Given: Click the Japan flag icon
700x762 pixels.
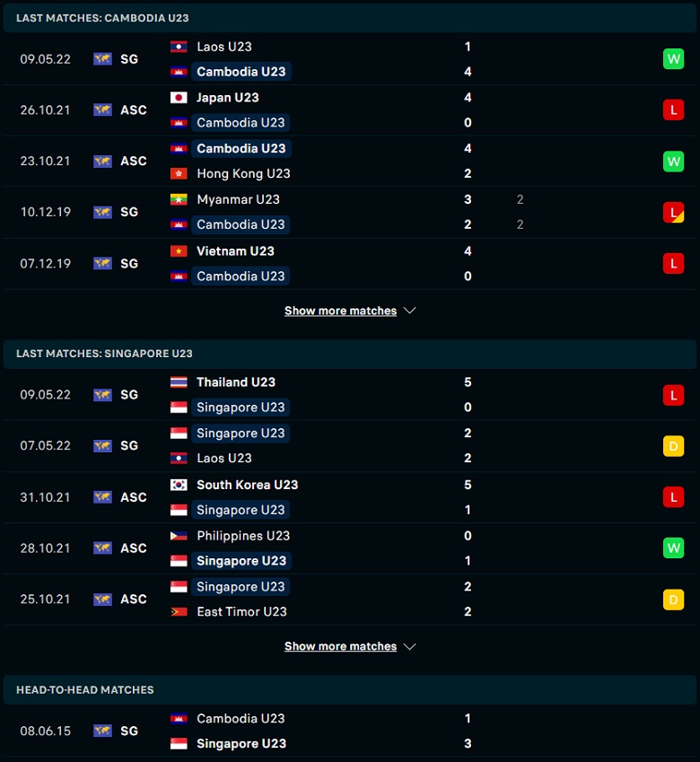Looking at the screenshot, I should pyautogui.click(x=179, y=98).
